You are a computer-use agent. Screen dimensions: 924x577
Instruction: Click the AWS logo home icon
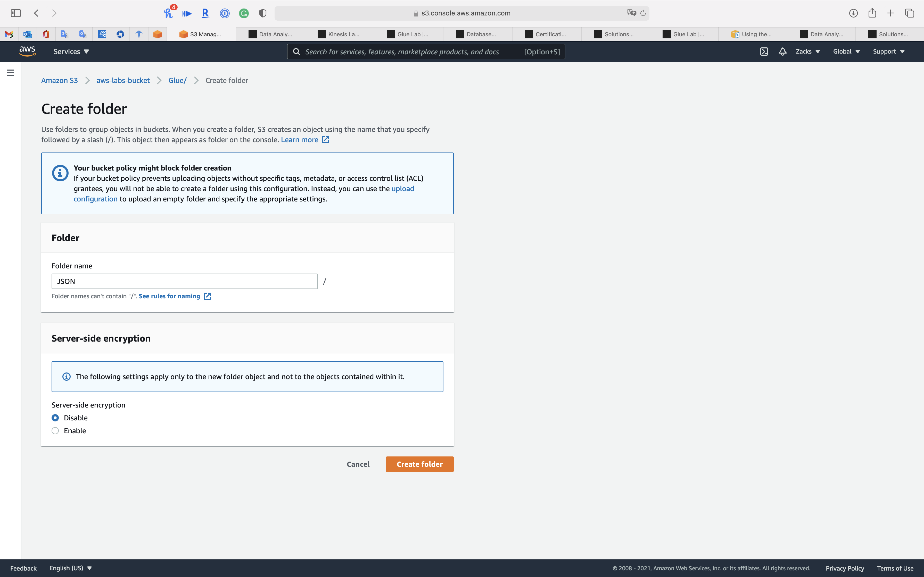click(27, 51)
